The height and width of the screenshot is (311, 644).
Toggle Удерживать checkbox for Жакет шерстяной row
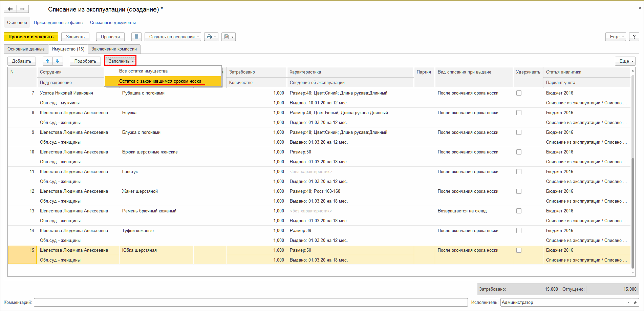click(x=519, y=191)
